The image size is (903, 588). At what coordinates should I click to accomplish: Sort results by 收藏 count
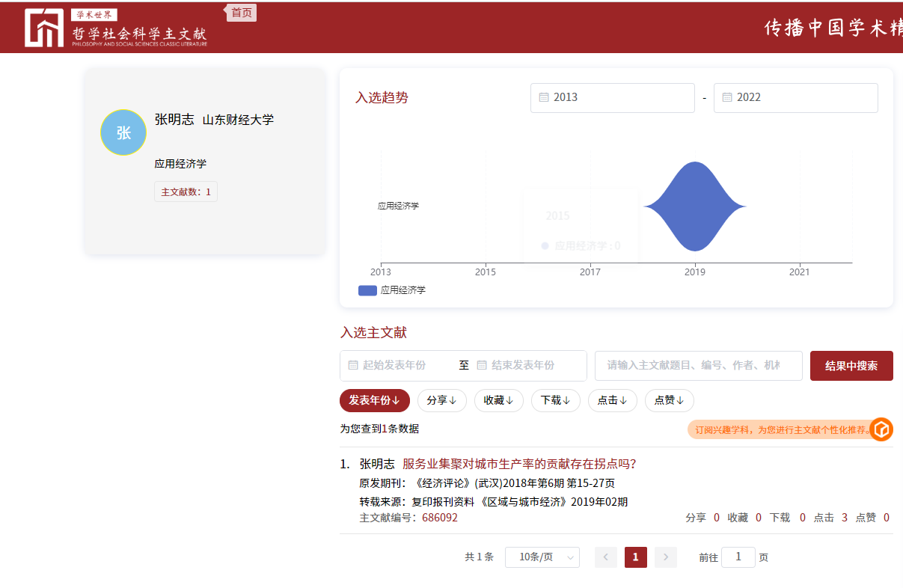[499, 400]
